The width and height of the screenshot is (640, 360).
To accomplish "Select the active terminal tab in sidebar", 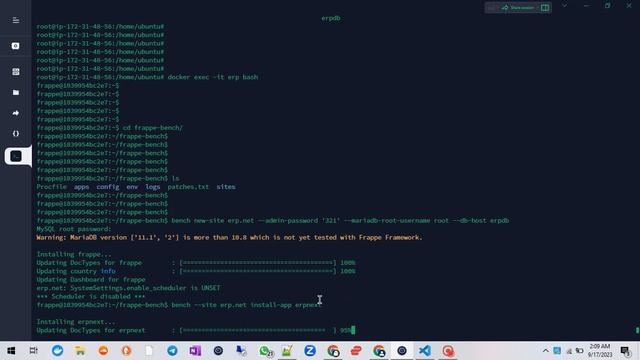I will click(x=16, y=156).
